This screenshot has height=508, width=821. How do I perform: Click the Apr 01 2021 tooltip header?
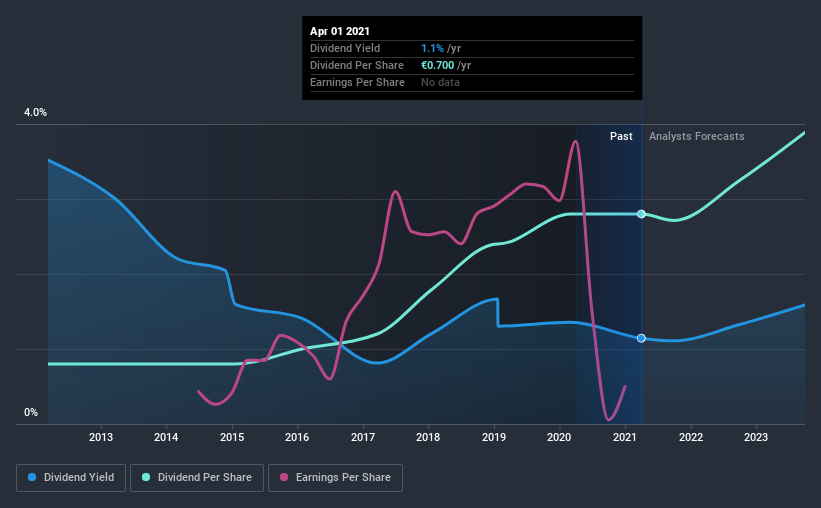340,31
